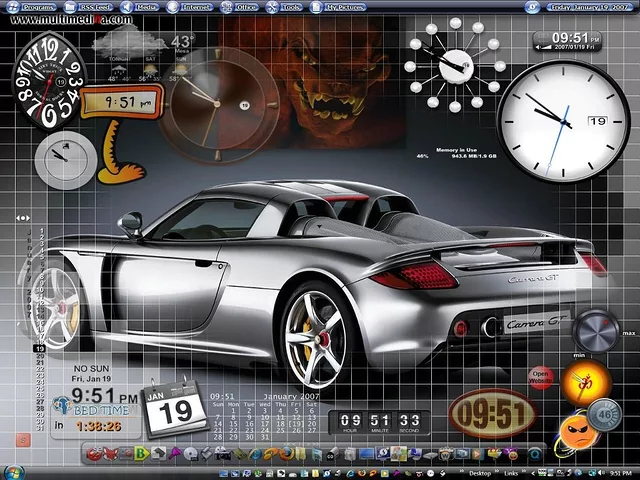The width and height of the screenshot is (640, 480).
Task: Turn the min-max volume knob
Action: click(x=596, y=332)
